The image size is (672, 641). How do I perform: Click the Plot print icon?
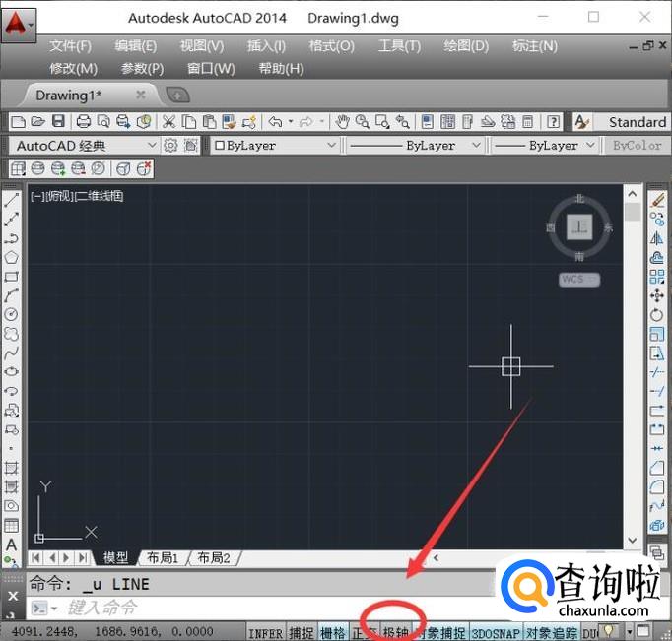point(83,122)
